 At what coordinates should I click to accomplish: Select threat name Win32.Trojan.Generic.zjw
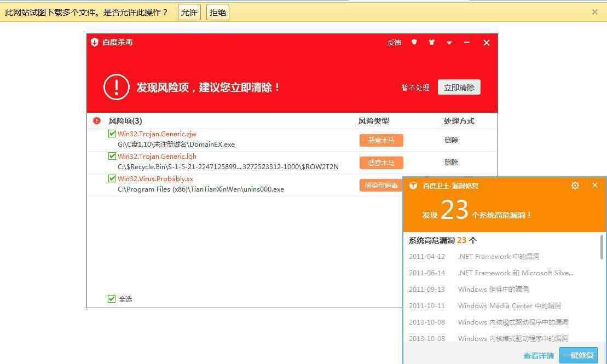point(157,134)
